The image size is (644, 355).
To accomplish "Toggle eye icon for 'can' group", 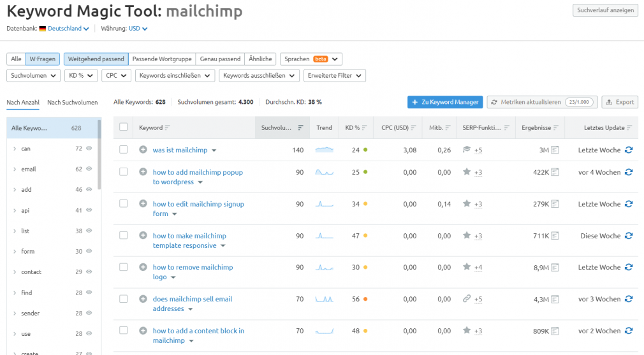I will pos(89,148).
